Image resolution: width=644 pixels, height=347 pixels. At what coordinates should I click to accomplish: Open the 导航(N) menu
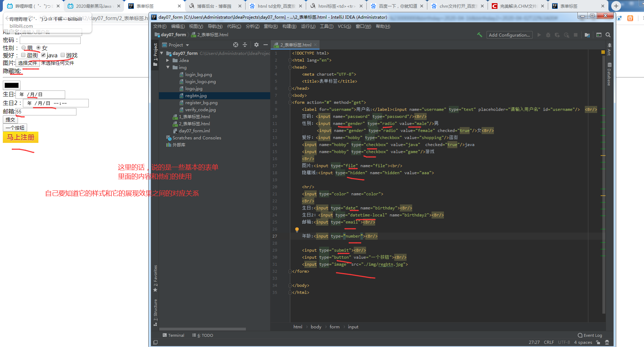(x=215, y=26)
